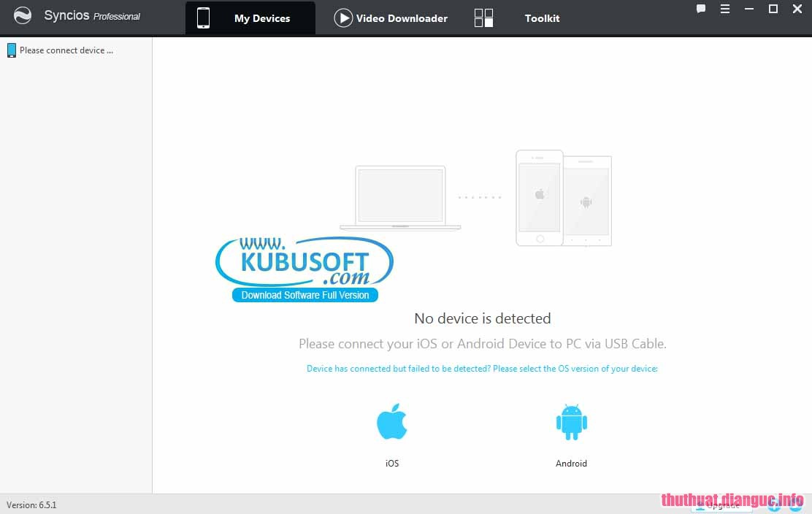This screenshot has height=514, width=812.
Task: Select the blue Apple iOS icon
Action: [x=392, y=421]
